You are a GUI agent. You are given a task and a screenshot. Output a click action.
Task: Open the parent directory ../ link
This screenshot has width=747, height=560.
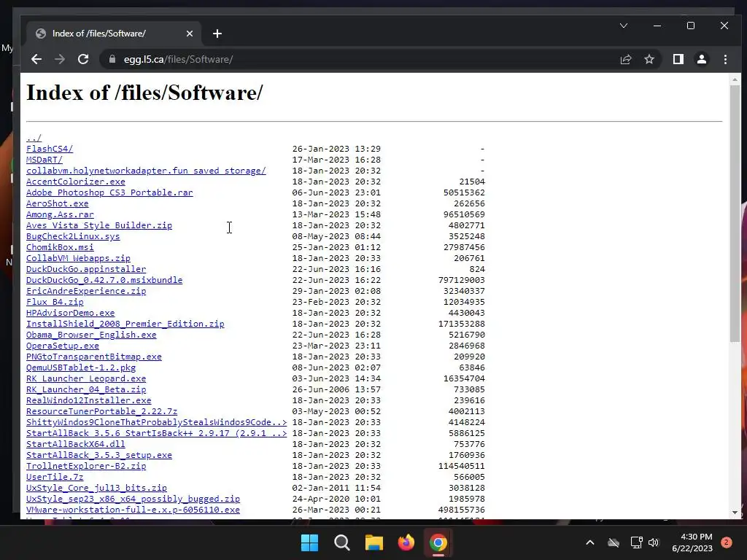34,138
